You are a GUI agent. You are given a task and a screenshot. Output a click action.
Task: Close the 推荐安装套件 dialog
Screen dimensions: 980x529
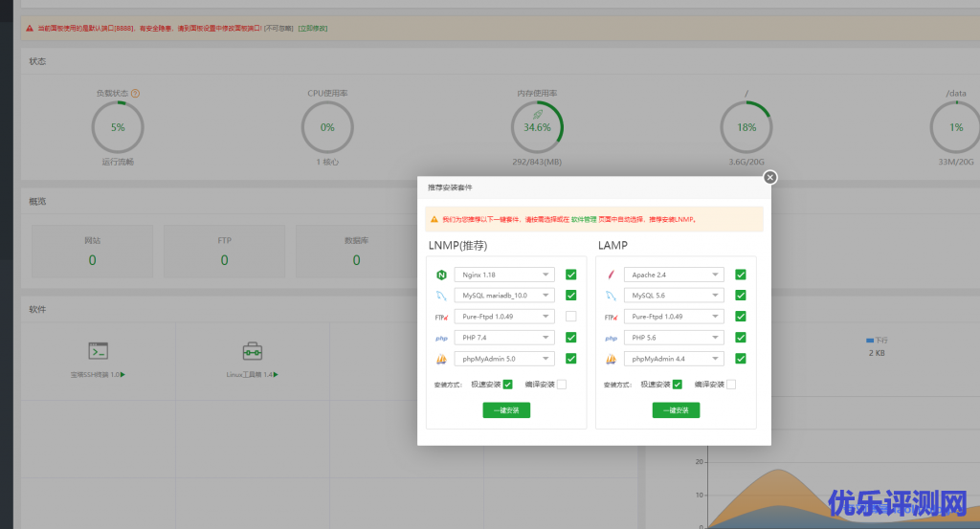[770, 177]
